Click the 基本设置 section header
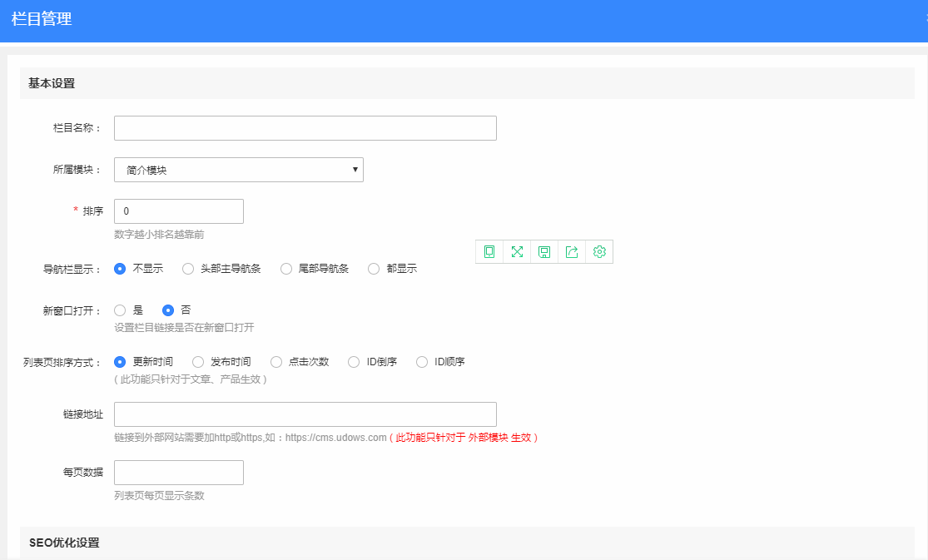 [52, 83]
